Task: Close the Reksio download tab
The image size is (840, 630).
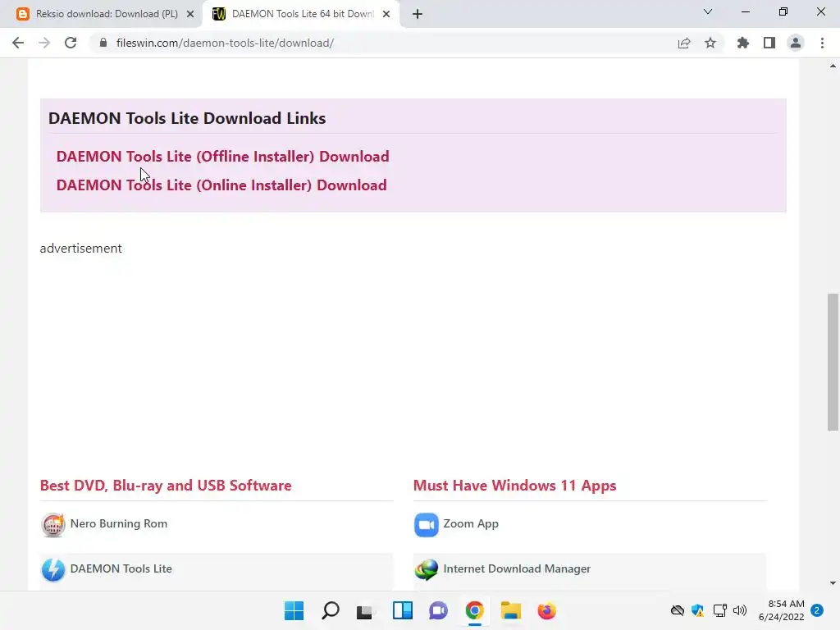Action: click(x=190, y=14)
